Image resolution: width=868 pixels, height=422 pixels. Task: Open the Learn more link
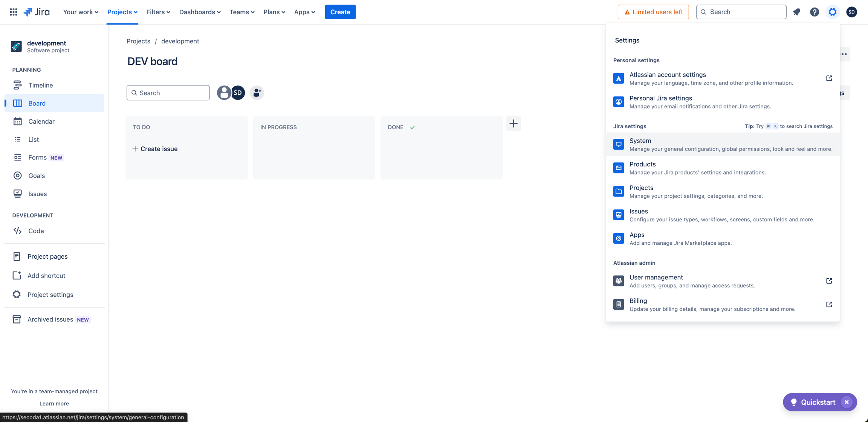(x=54, y=404)
